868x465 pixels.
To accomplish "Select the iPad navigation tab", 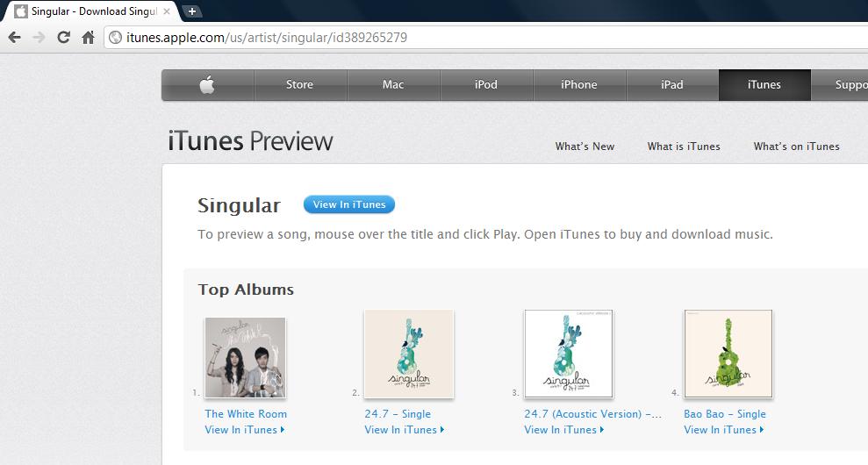I will 672,85.
